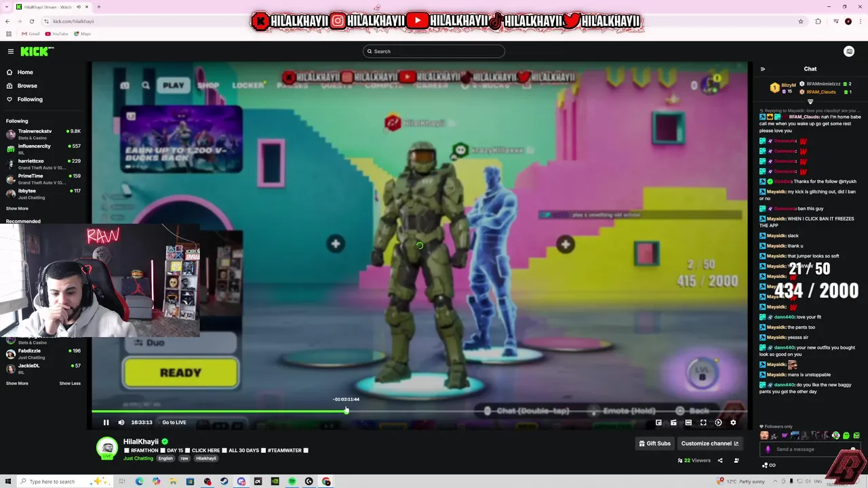Click the chat message input field

[x=811, y=449]
